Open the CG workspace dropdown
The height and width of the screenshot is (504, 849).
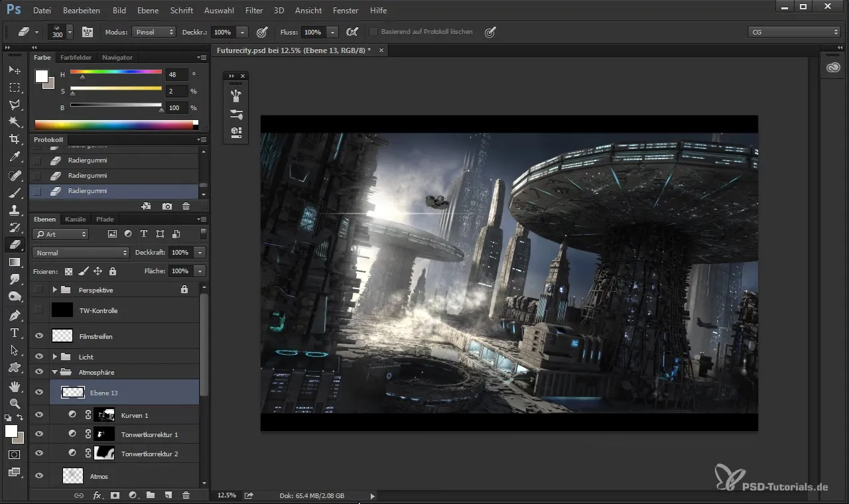(x=794, y=32)
